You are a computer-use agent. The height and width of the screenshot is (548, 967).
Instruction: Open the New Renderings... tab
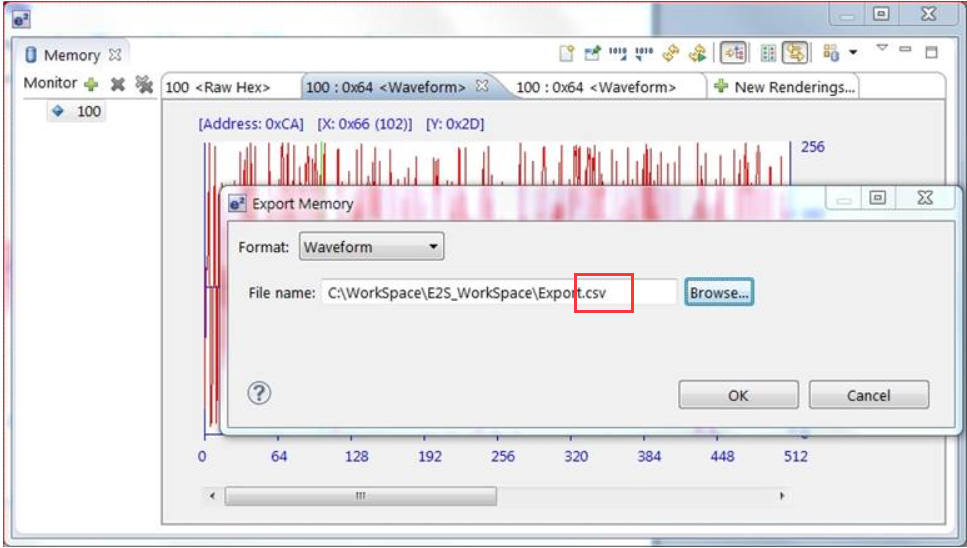(x=784, y=87)
